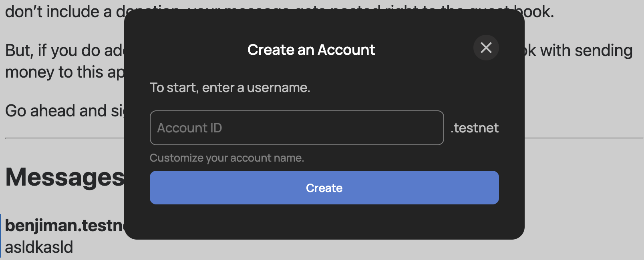Close the Create an Account dialog

click(x=486, y=48)
